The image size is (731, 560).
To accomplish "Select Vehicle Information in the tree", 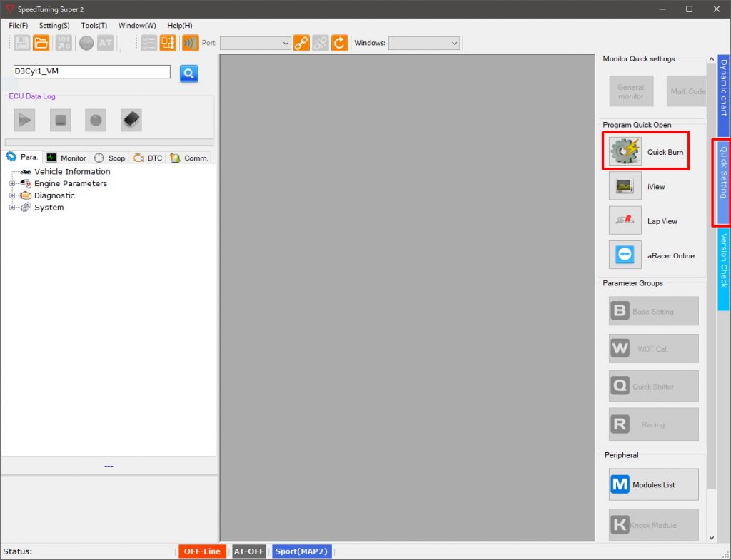I will click(x=72, y=171).
